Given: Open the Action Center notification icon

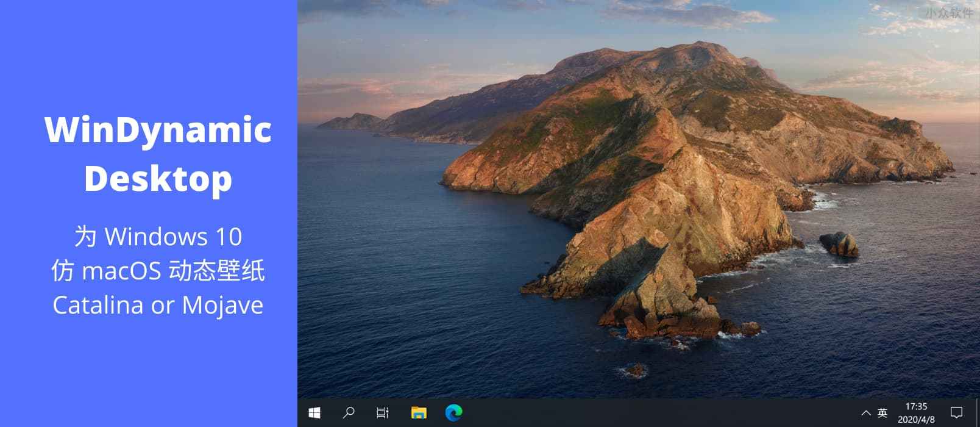Looking at the screenshot, I should tap(956, 413).
